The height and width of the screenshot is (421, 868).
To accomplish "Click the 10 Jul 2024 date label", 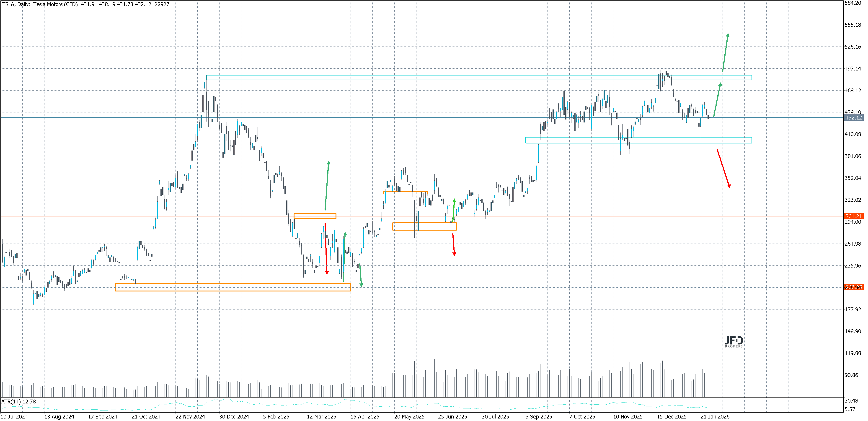I will 14,417.
